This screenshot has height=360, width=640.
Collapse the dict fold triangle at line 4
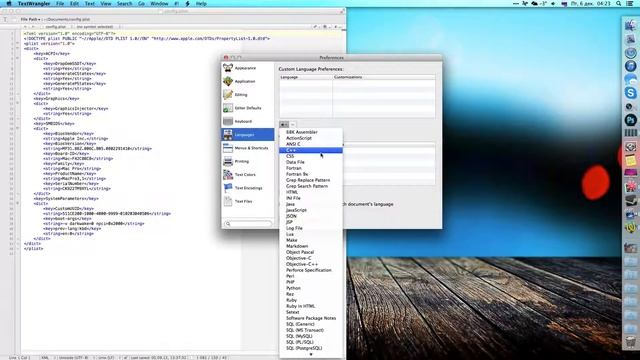coord(17,48)
